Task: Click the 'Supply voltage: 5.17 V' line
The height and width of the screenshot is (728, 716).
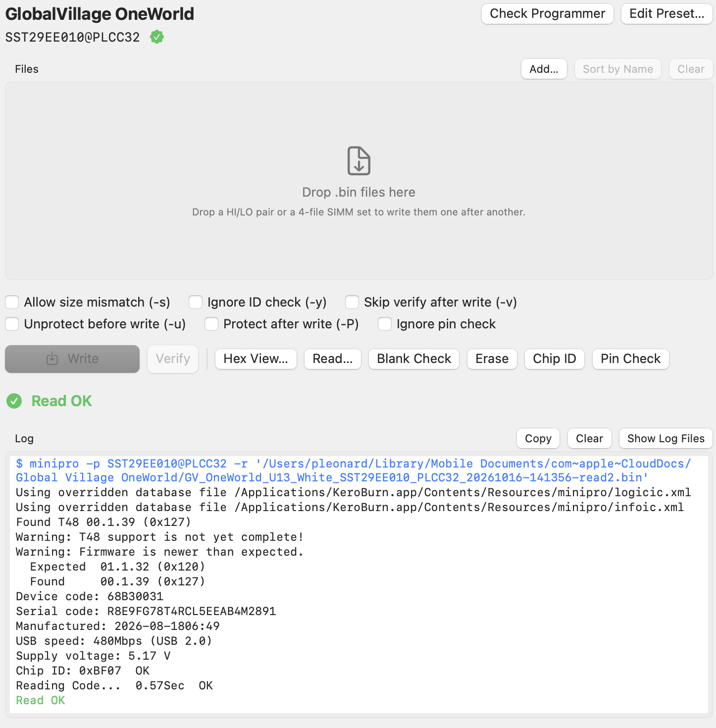Action: click(x=93, y=656)
